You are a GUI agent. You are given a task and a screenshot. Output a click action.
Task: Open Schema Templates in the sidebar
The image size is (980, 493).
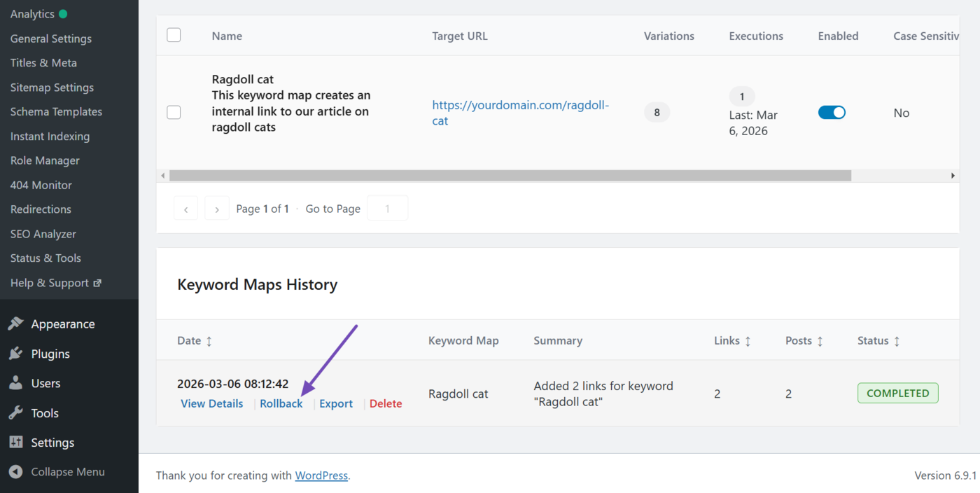pyautogui.click(x=56, y=111)
